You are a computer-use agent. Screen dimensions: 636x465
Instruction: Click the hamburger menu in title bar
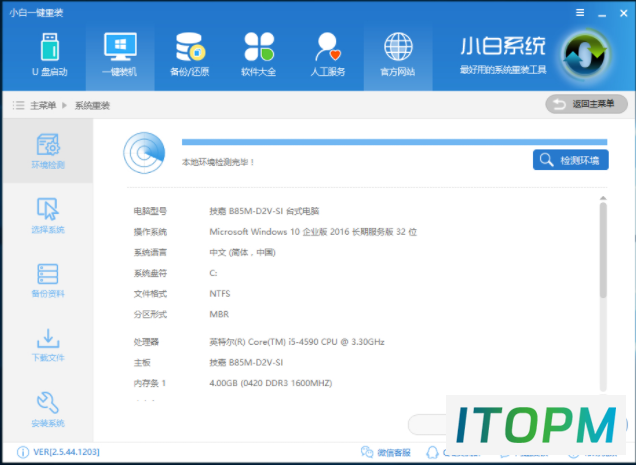coord(580,13)
